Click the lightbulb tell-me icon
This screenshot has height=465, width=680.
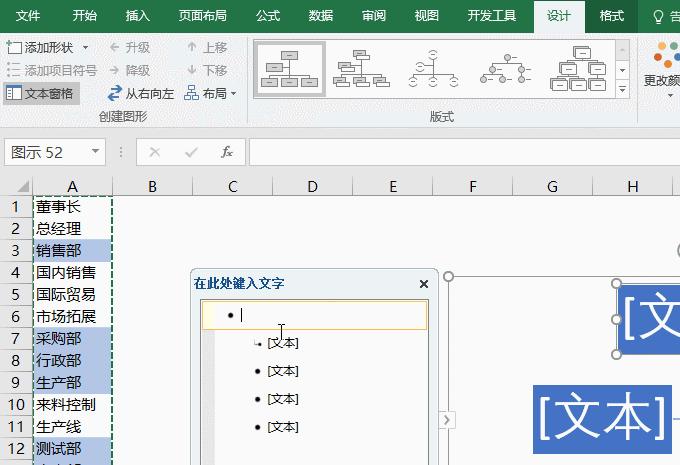(x=658, y=17)
